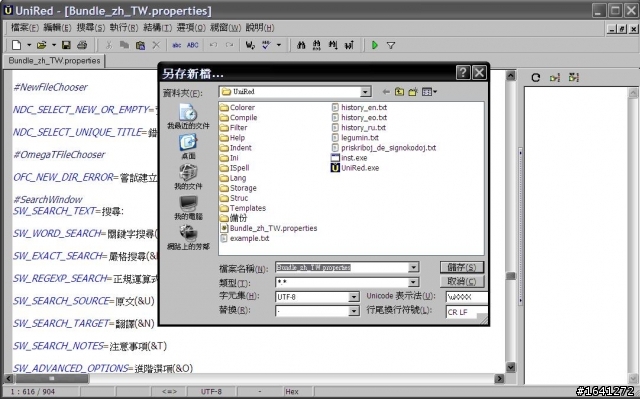This screenshot has width=640, height=399.
Task: Click the Undo toolbar icon
Action: point(213,45)
